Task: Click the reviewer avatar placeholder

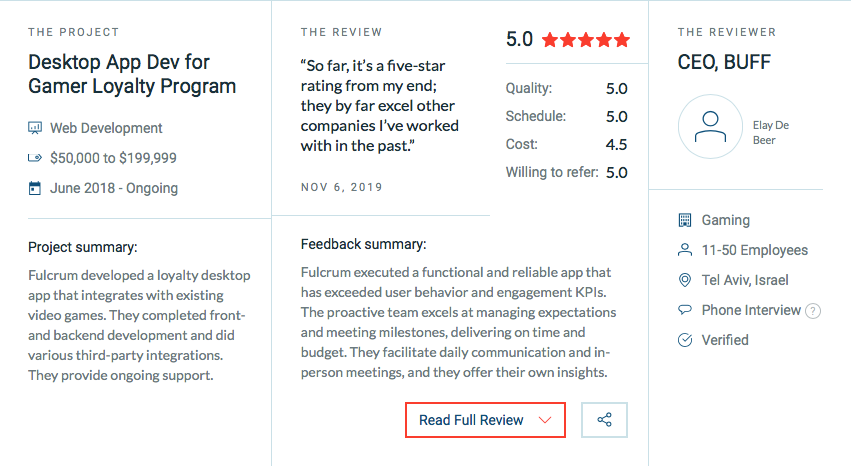Action: (710, 126)
